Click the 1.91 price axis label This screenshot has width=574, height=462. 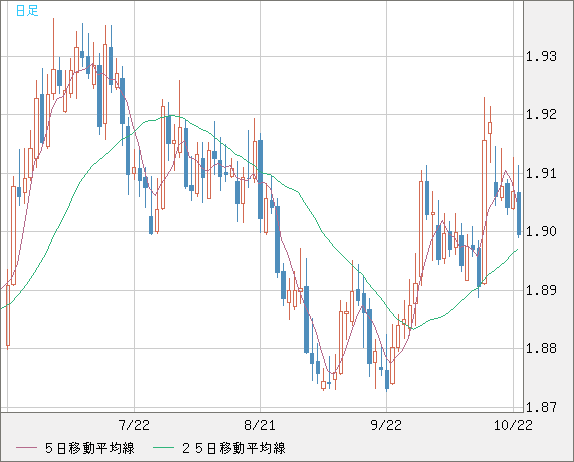click(541, 173)
